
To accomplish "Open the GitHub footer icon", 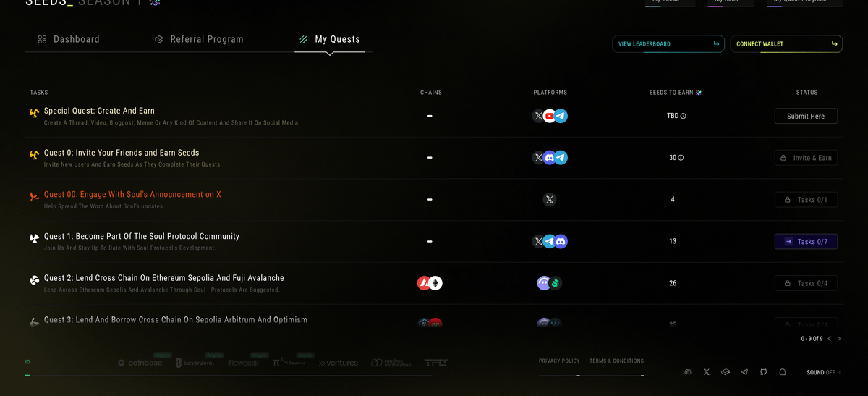I will [763, 372].
